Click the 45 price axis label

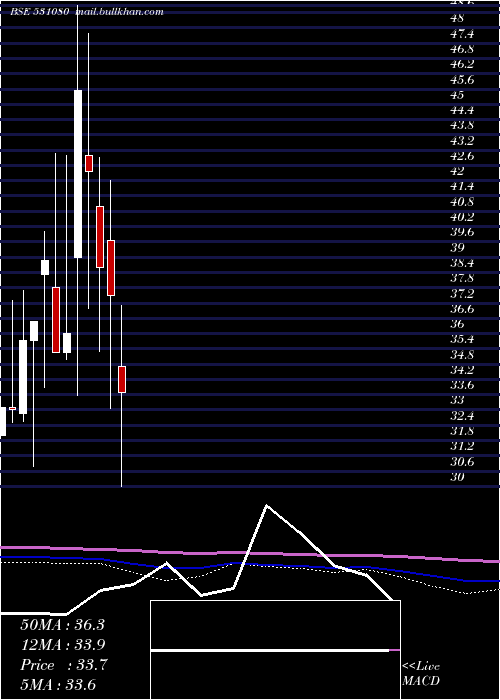click(x=457, y=95)
